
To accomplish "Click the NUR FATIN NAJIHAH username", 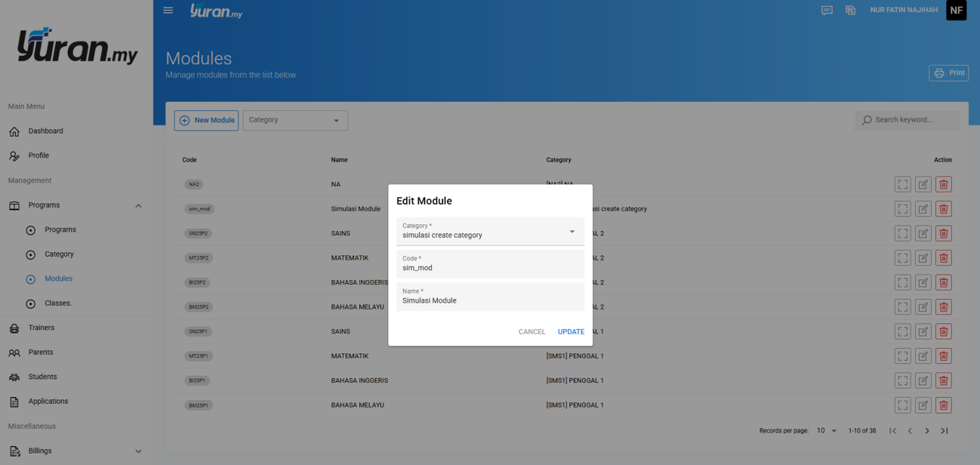I will pyautogui.click(x=904, y=10).
